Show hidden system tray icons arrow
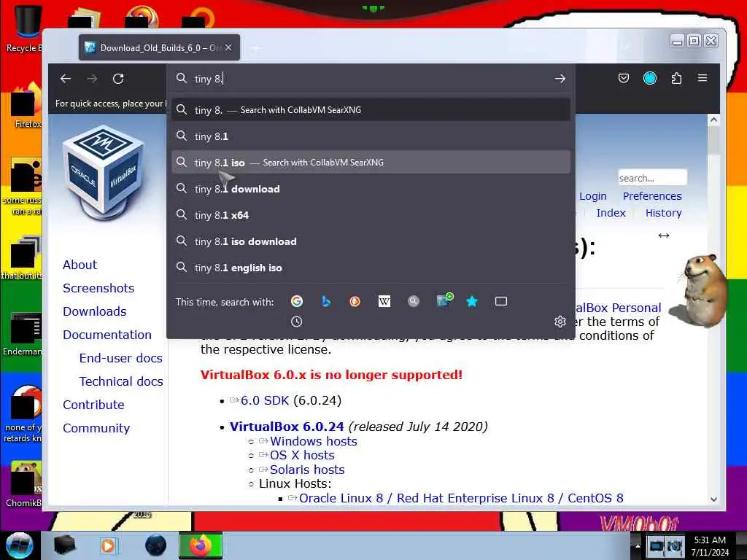The image size is (747, 560). 638,545
